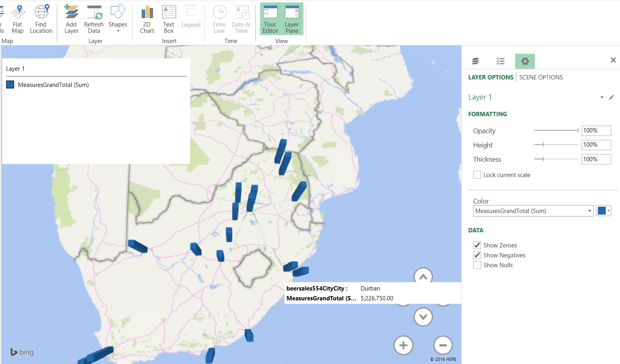Expand the Layer 1 selector arrow

click(x=602, y=97)
